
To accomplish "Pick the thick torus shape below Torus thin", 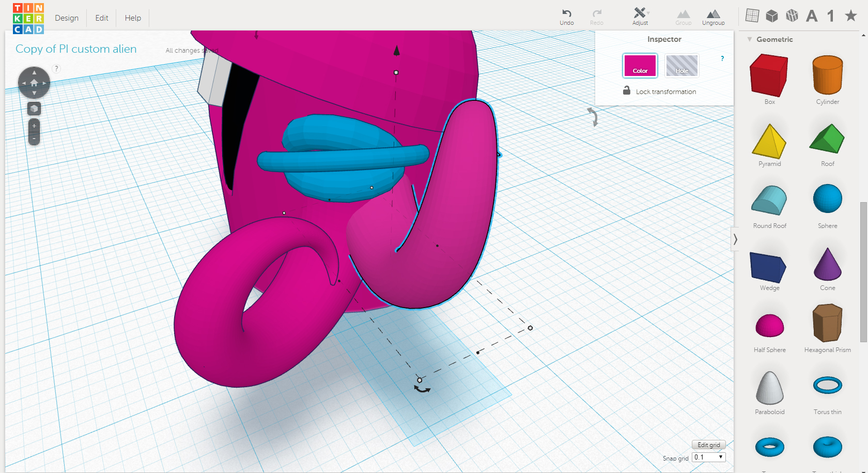I will [x=828, y=447].
